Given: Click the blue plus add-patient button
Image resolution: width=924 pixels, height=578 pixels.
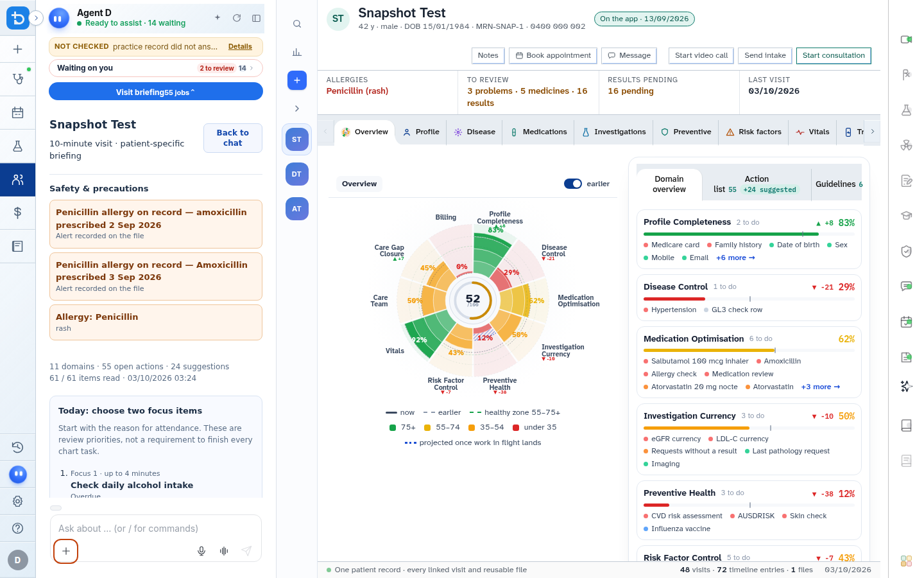Looking at the screenshot, I should pos(297,80).
